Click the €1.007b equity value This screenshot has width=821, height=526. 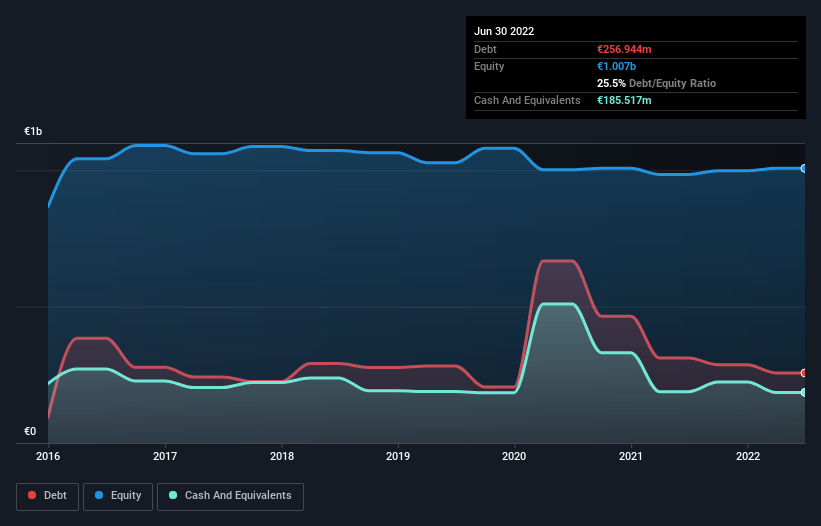tap(616, 66)
